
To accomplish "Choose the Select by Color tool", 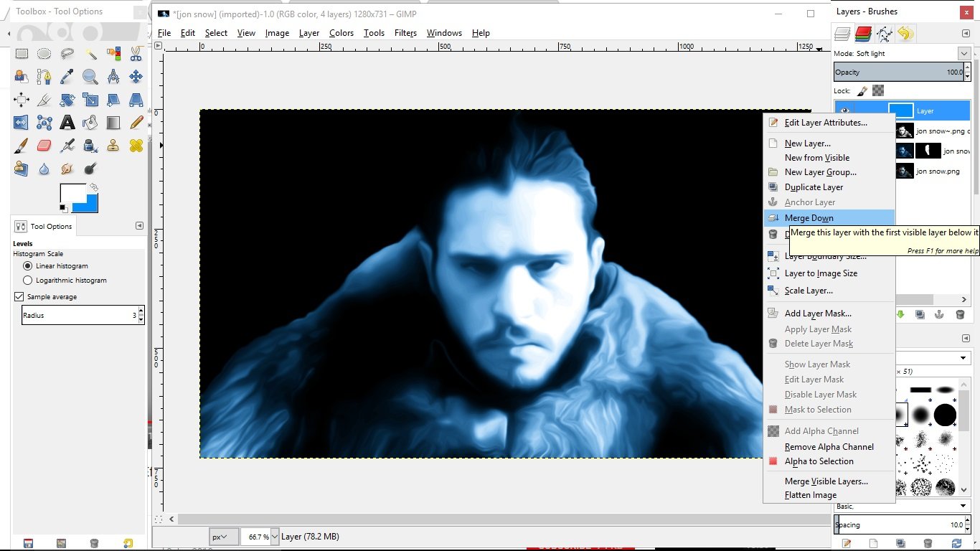I will (x=113, y=54).
